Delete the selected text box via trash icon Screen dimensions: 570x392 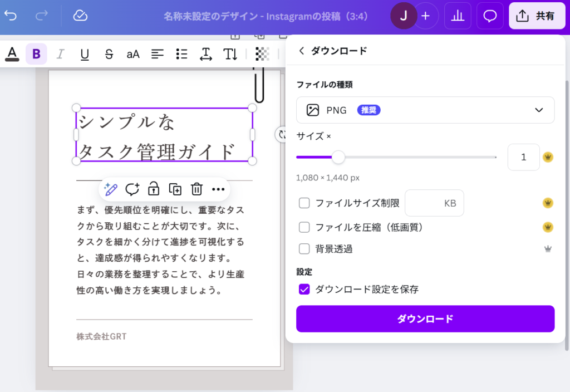pyautogui.click(x=196, y=189)
